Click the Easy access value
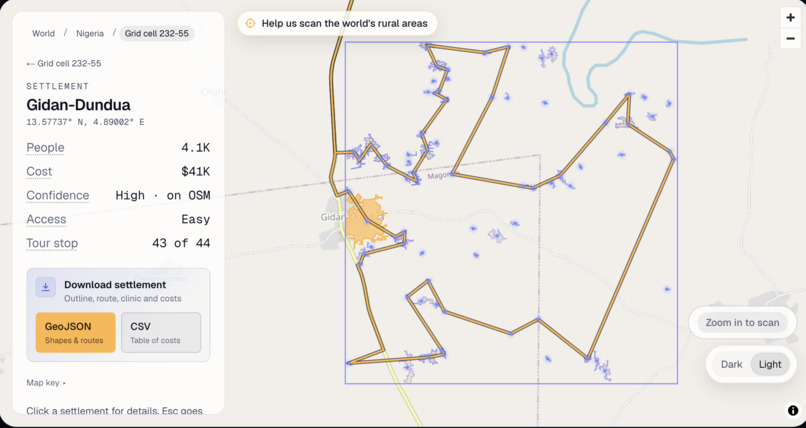Viewport: 806px width, 428px height. [195, 220]
